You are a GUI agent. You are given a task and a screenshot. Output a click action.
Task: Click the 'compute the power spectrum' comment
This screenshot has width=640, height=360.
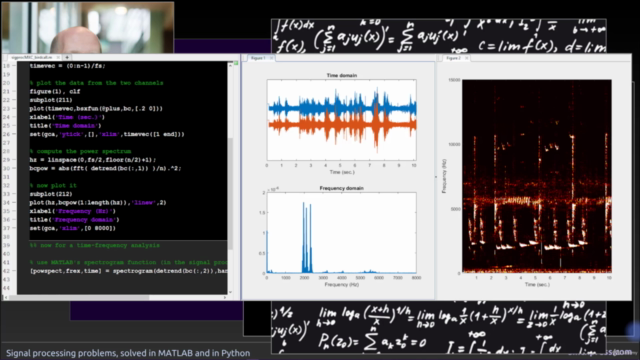tap(80, 151)
